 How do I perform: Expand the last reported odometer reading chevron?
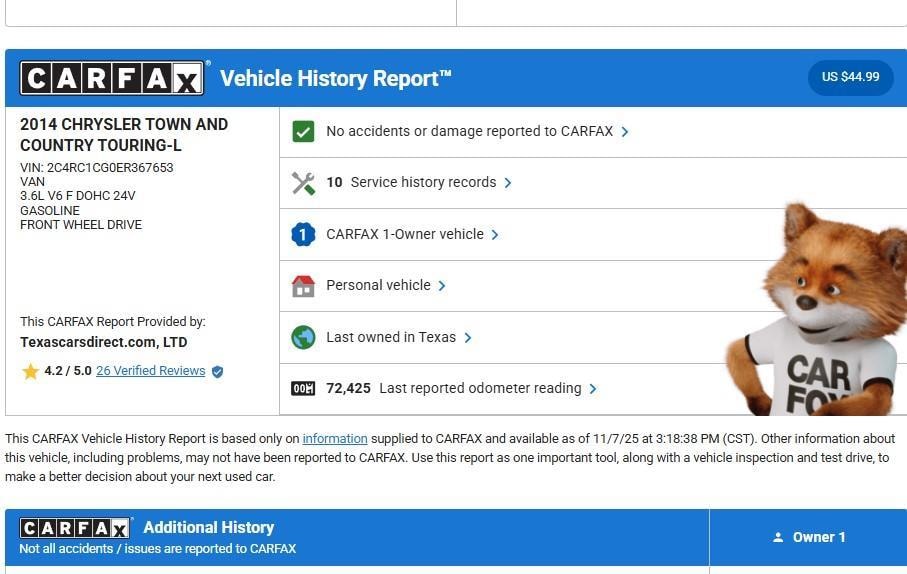click(x=593, y=389)
